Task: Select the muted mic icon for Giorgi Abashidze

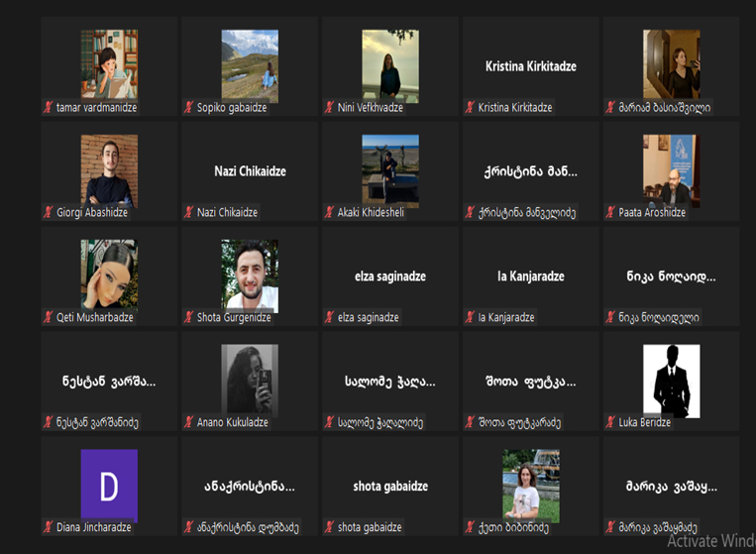Action: [48, 213]
